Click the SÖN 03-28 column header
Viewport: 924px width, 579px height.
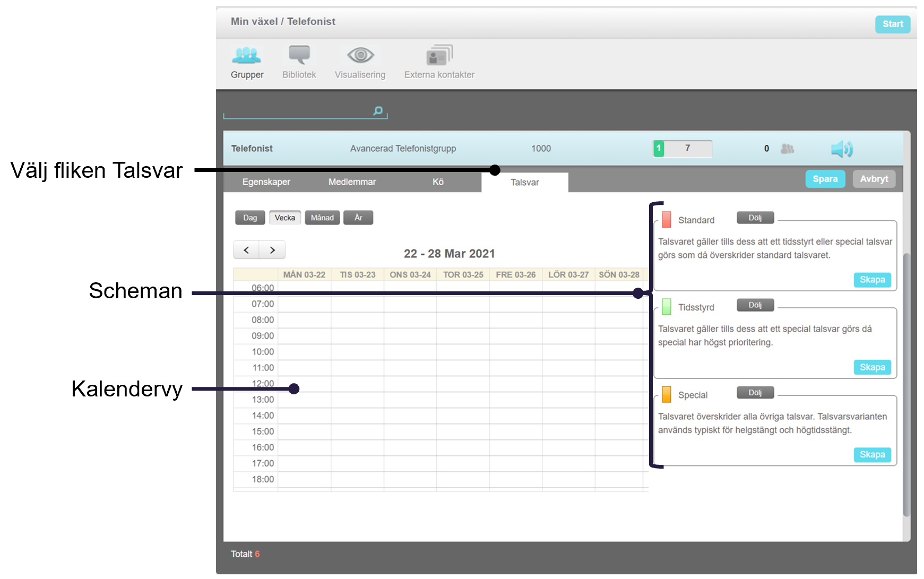[x=619, y=274]
